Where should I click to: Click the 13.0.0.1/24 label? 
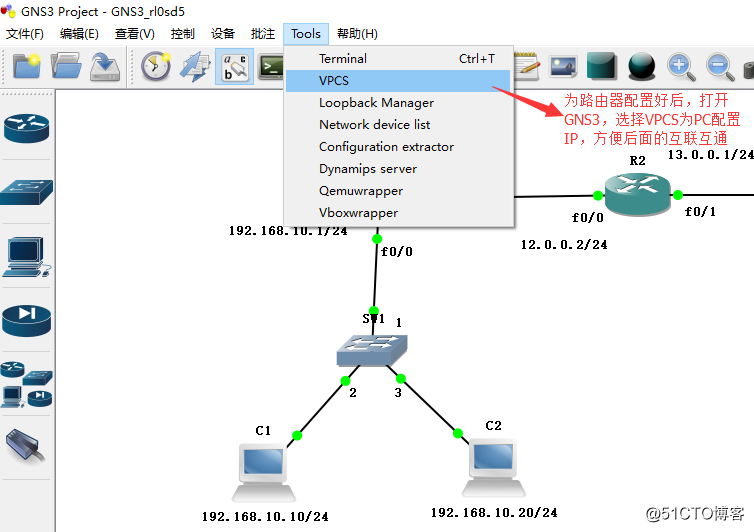point(710,154)
